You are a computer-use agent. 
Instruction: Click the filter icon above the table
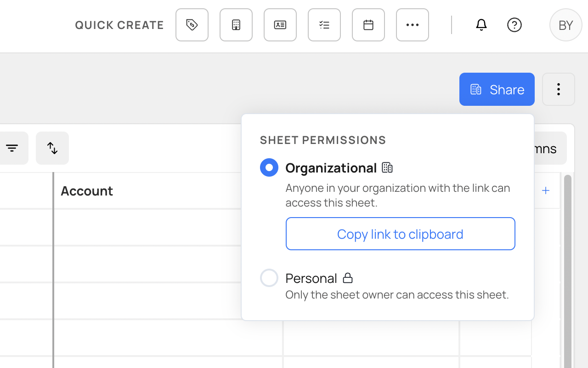tap(12, 148)
